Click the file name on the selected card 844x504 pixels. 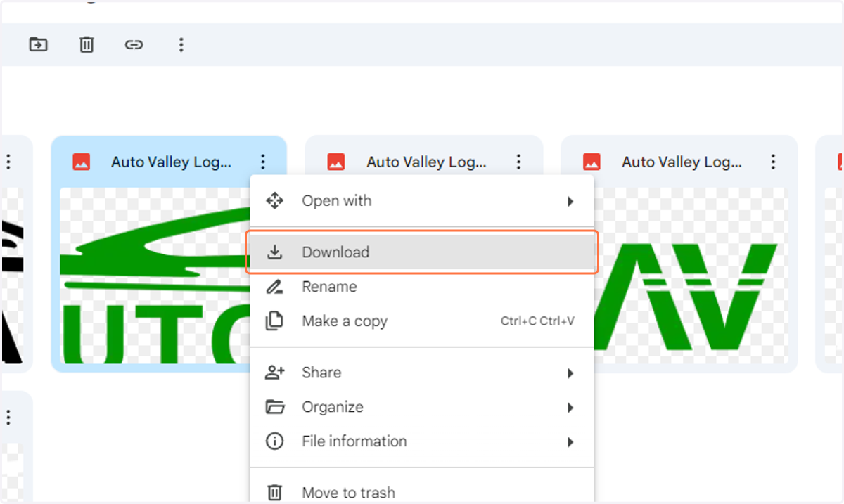tap(171, 162)
